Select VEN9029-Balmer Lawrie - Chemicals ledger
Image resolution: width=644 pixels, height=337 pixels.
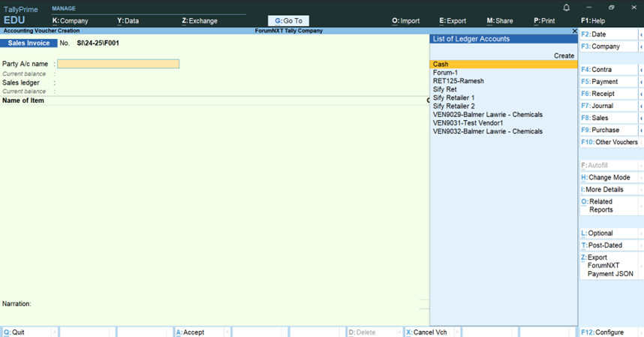pyautogui.click(x=504, y=115)
